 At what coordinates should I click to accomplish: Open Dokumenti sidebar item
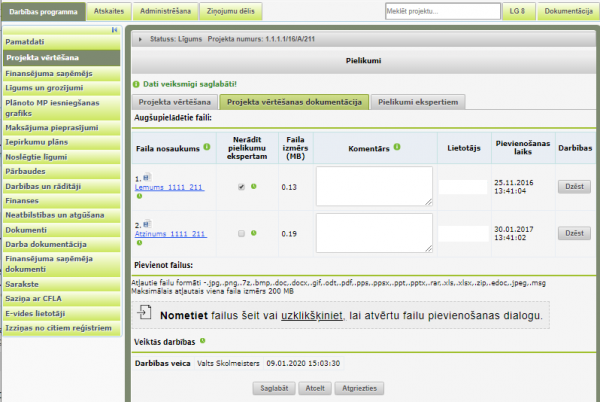tap(62, 230)
